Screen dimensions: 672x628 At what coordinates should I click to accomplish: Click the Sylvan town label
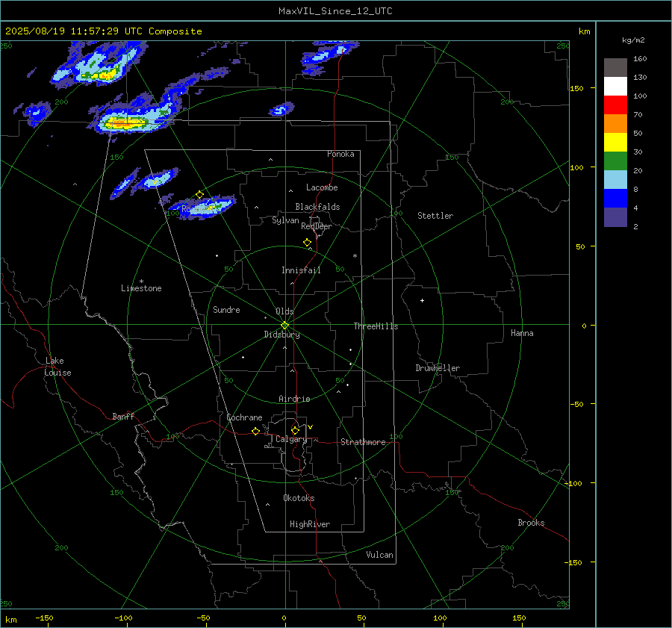(285, 220)
